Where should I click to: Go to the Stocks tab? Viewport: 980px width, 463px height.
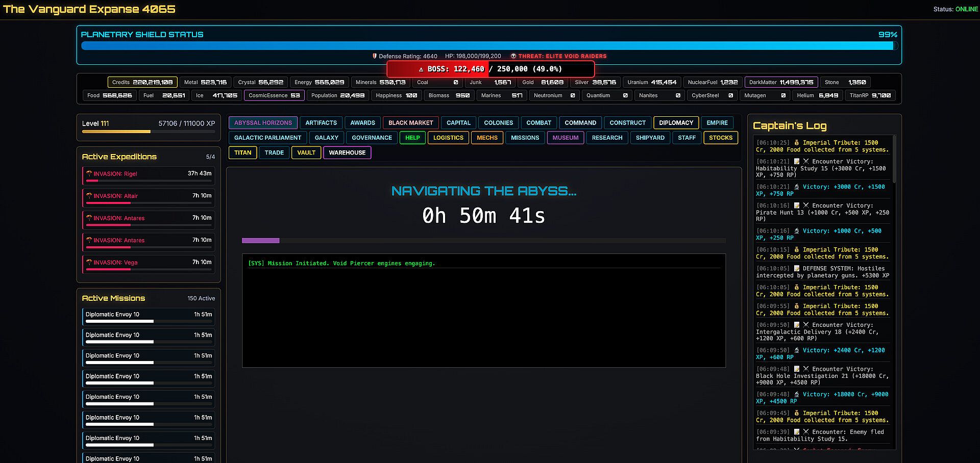click(720, 138)
